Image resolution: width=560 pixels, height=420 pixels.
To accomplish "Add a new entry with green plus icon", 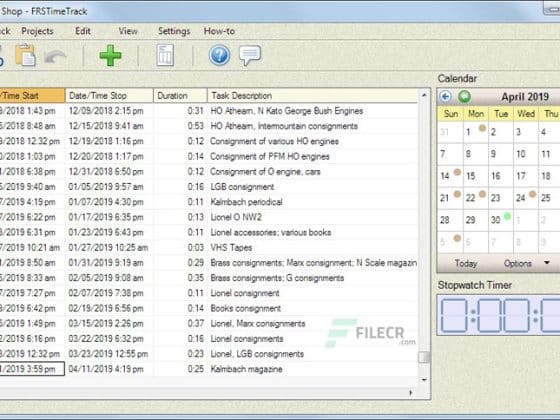I will [110, 55].
